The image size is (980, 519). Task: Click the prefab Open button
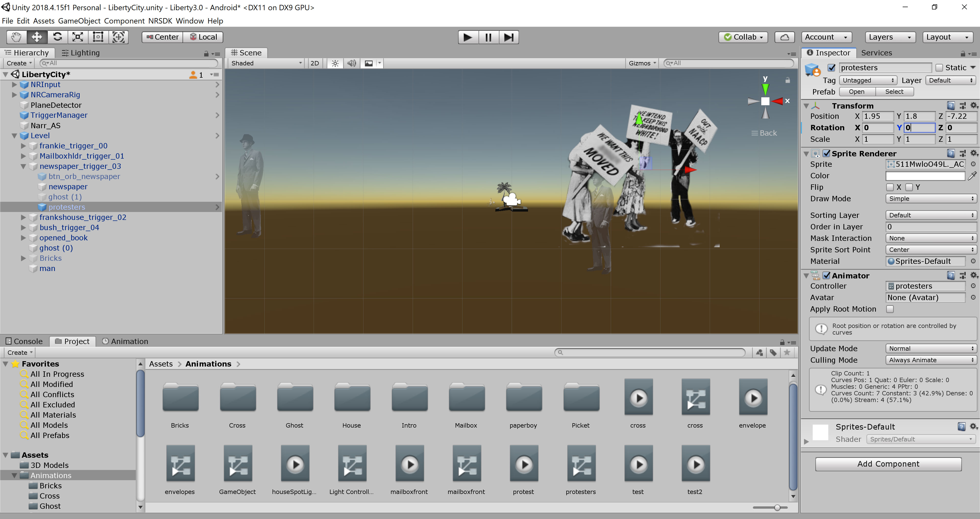(856, 92)
